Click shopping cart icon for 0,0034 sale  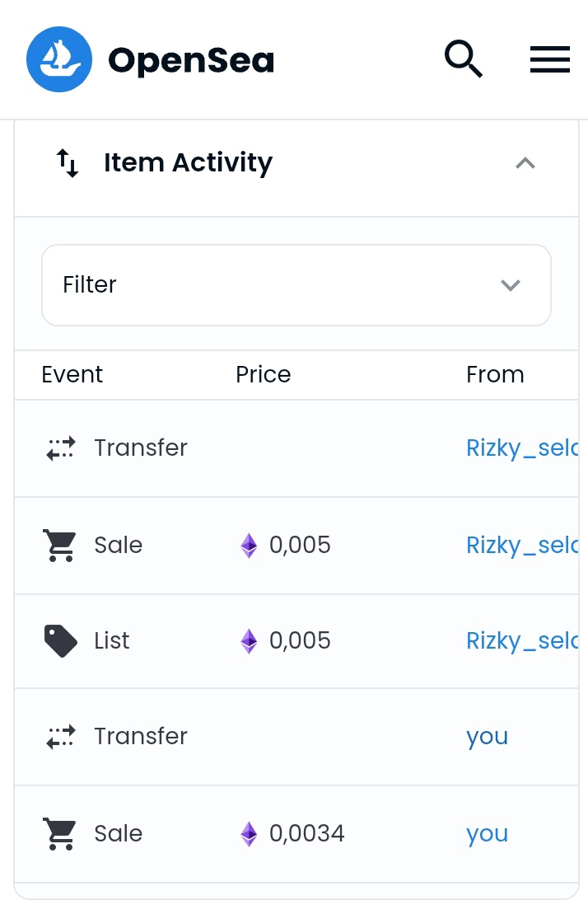59,833
